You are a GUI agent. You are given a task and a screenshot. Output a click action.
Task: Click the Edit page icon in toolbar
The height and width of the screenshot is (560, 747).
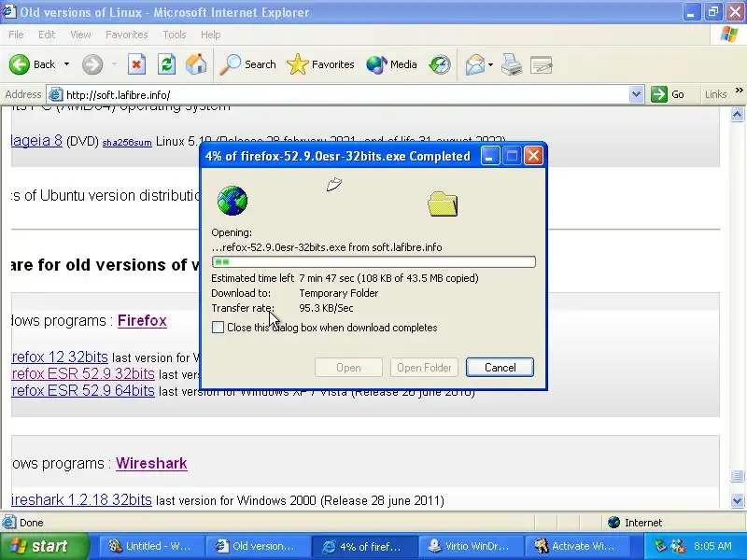coord(542,64)
